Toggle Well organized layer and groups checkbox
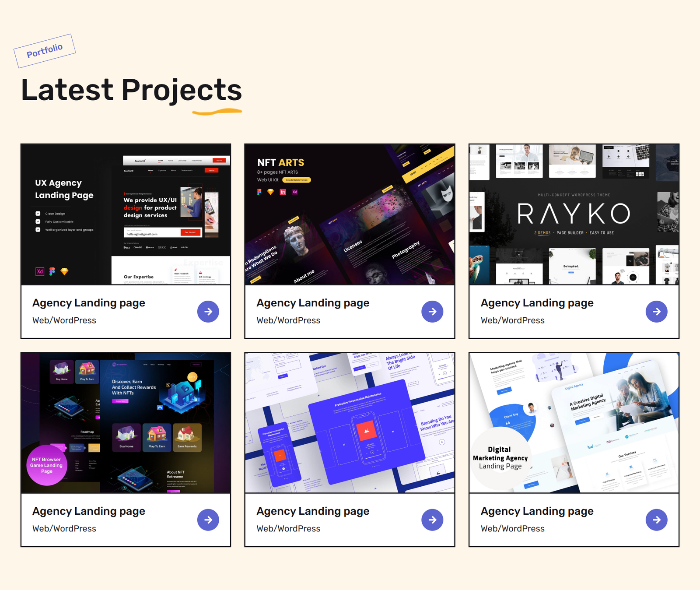 (x=38, y=229)
